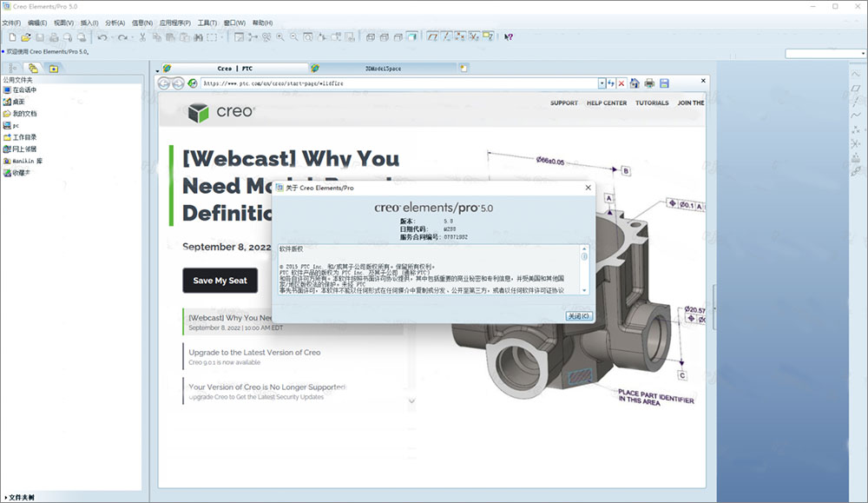Click the down arrow of About dialog scrollbar
The height and width of the screenshot is (503, 868).
[584, 290]
